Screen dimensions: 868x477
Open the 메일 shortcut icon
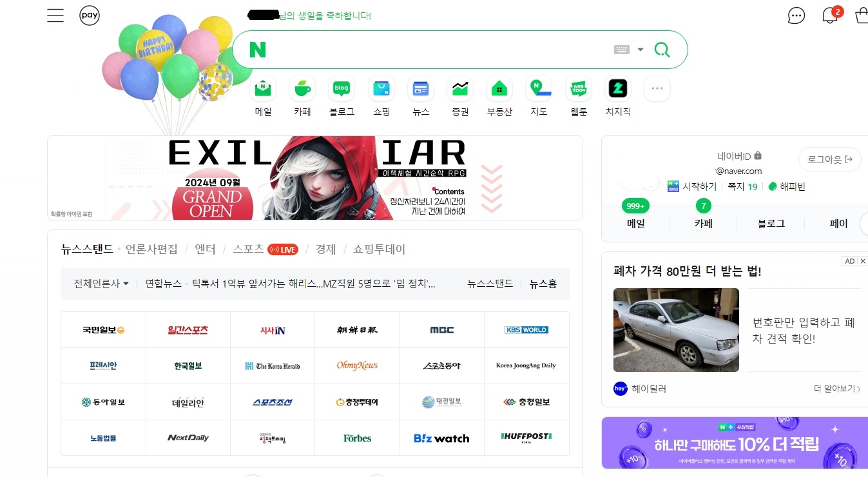click(263, 89)
